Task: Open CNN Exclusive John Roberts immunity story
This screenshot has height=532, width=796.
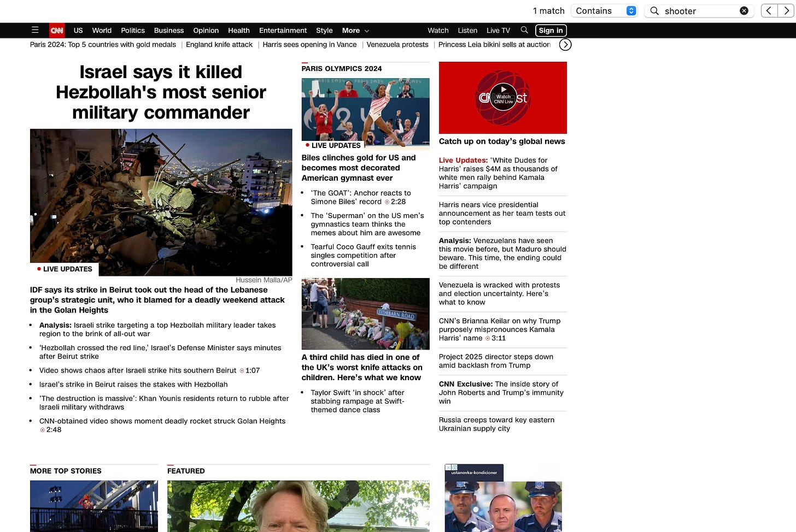Action: (x=501, y=392)
